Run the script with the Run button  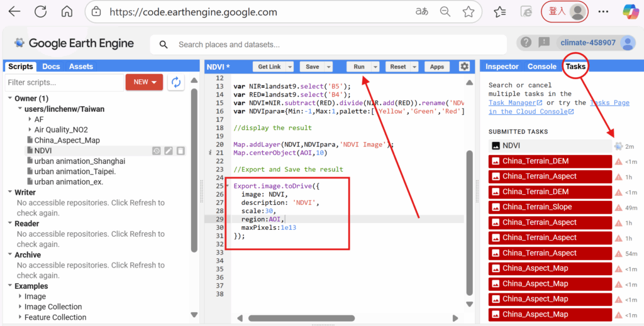click(359, 67)
